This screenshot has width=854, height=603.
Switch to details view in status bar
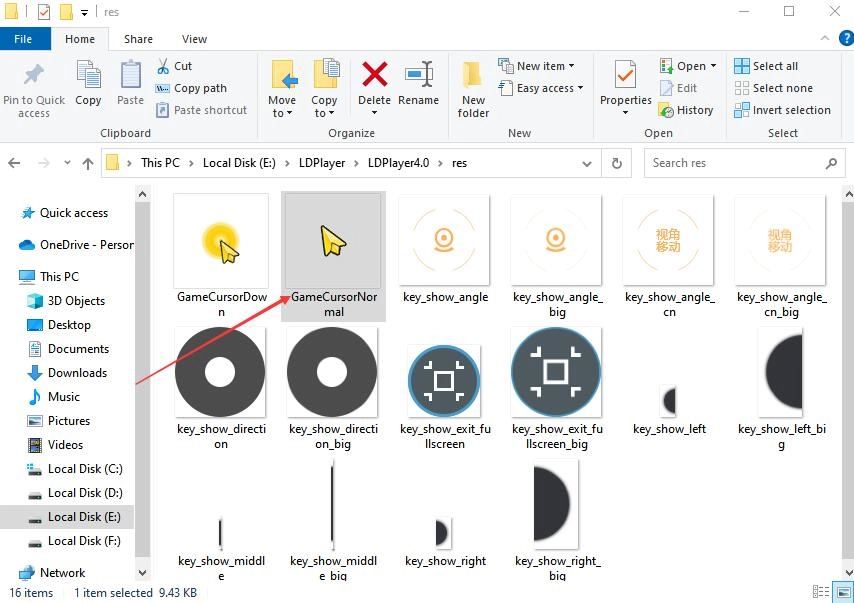click(x=820, y=592)
